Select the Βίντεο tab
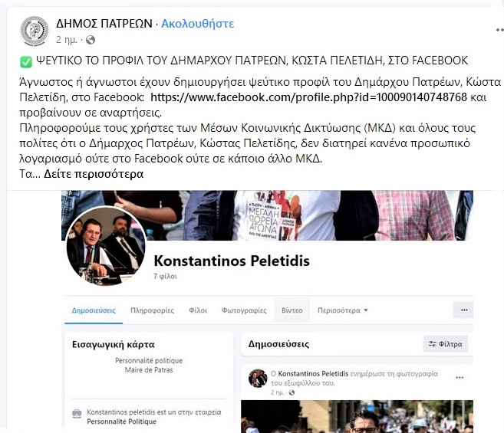The width and height of the screenshot is (504, 433). tap(292, 310)
